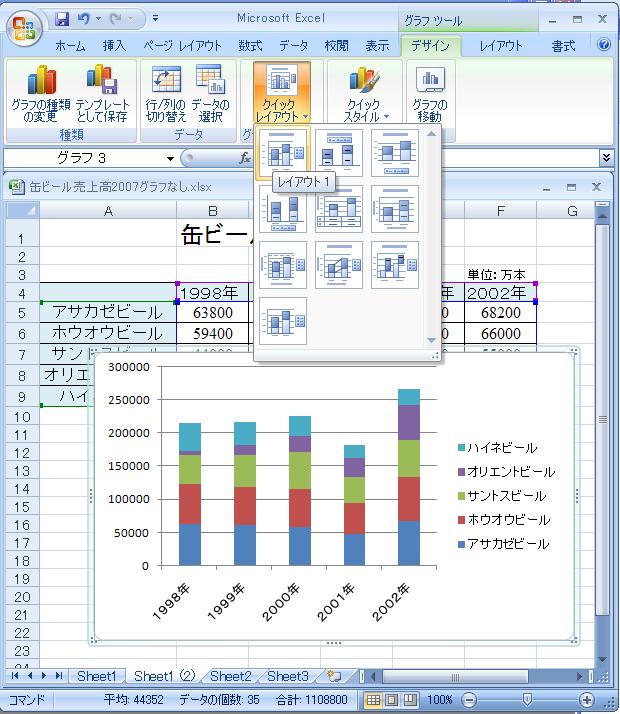Open the 数式 tab
620x714 pixels.
point(250,46)
